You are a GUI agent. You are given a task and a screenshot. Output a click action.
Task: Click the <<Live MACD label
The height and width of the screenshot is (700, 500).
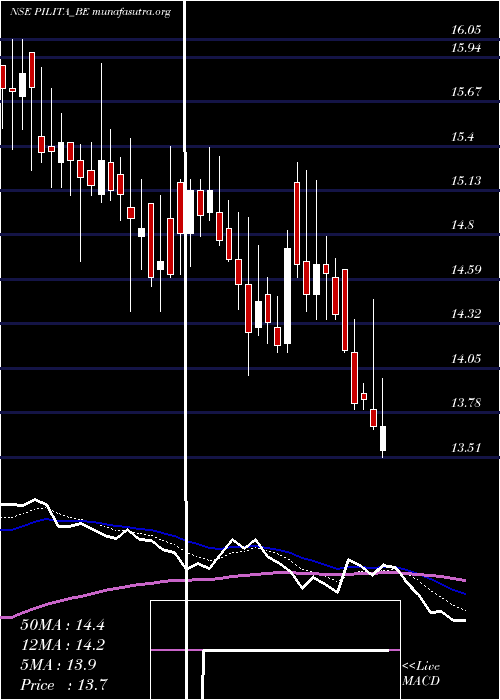click(421, 674)
